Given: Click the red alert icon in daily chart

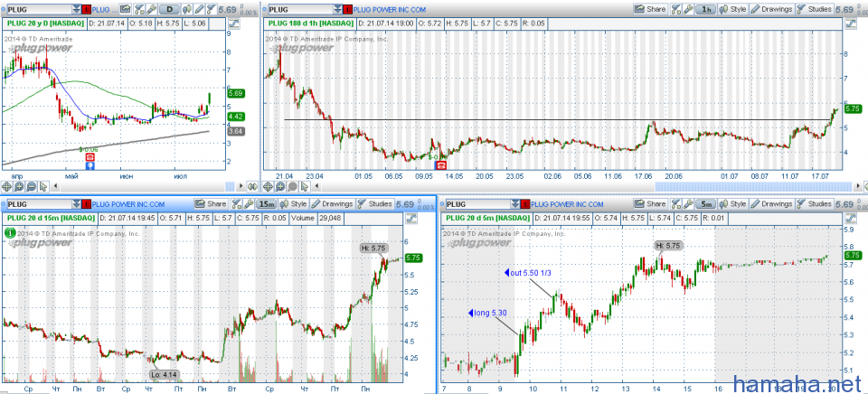Looking at the screenshot, I should point(87,9).
